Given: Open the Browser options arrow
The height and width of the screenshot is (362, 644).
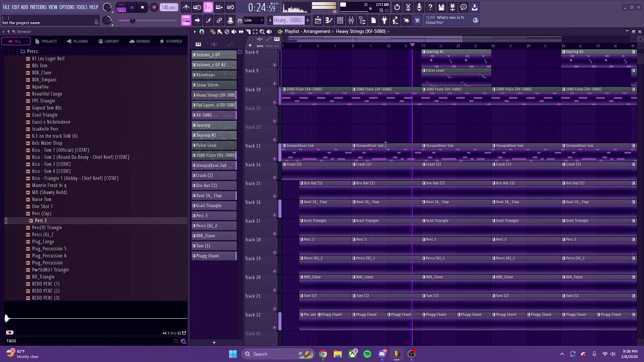Looking at the screenshot, I should [x=3, y=32].
